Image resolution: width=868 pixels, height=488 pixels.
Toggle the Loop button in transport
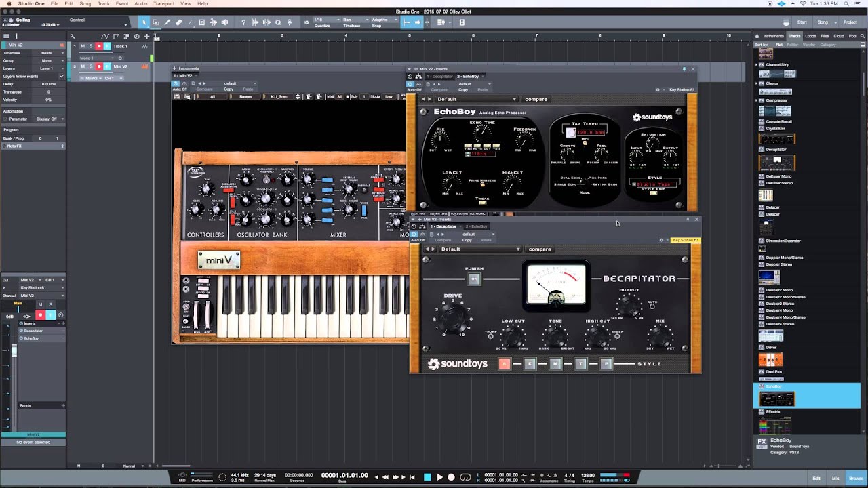point(465,477)
